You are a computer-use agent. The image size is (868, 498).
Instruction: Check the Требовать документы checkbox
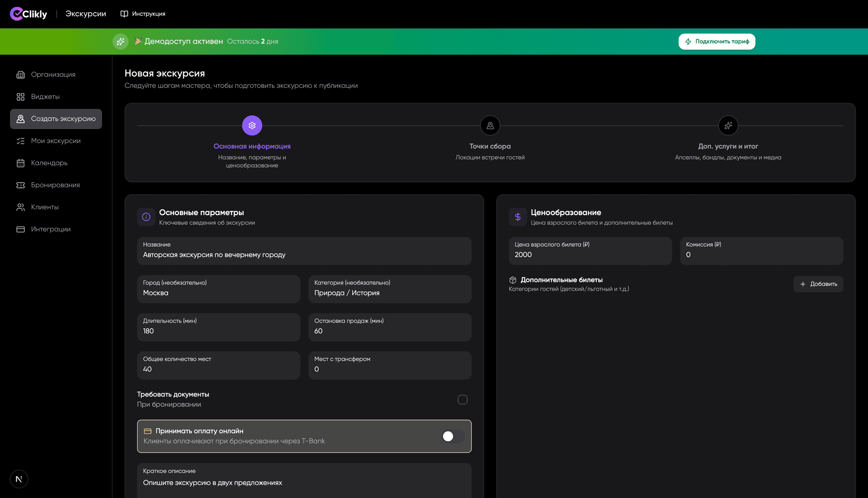(x=462, y=399)
